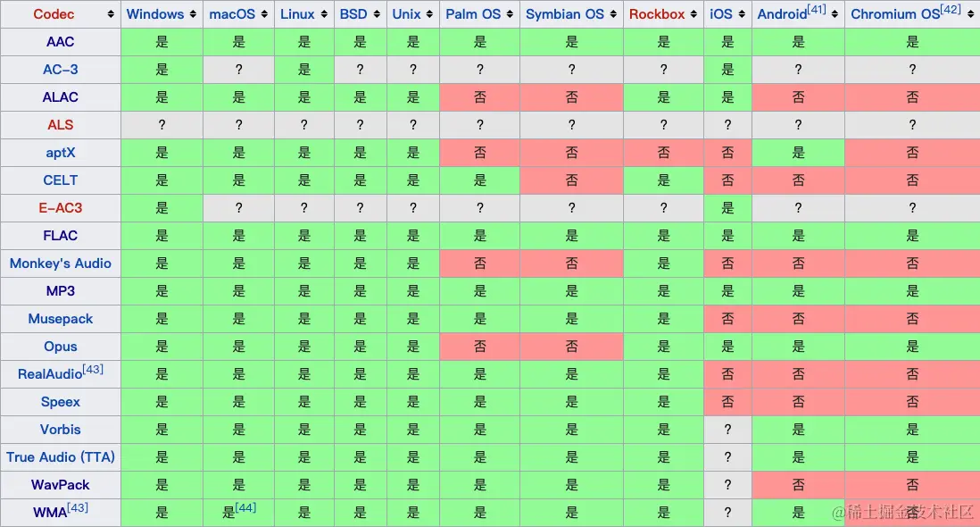Select the ALAC Palm OS 否 cell
Viewport: 980px width, 527px height.
479,97
